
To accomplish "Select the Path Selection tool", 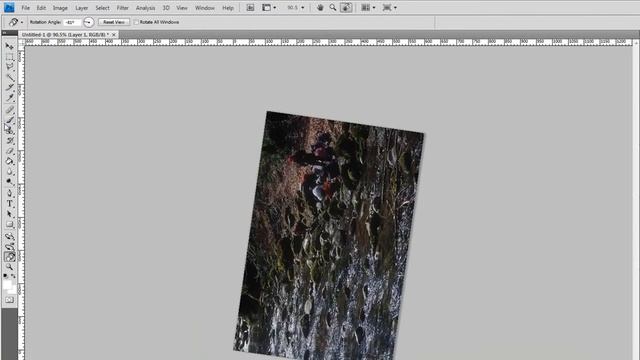I will pos(9,214).
